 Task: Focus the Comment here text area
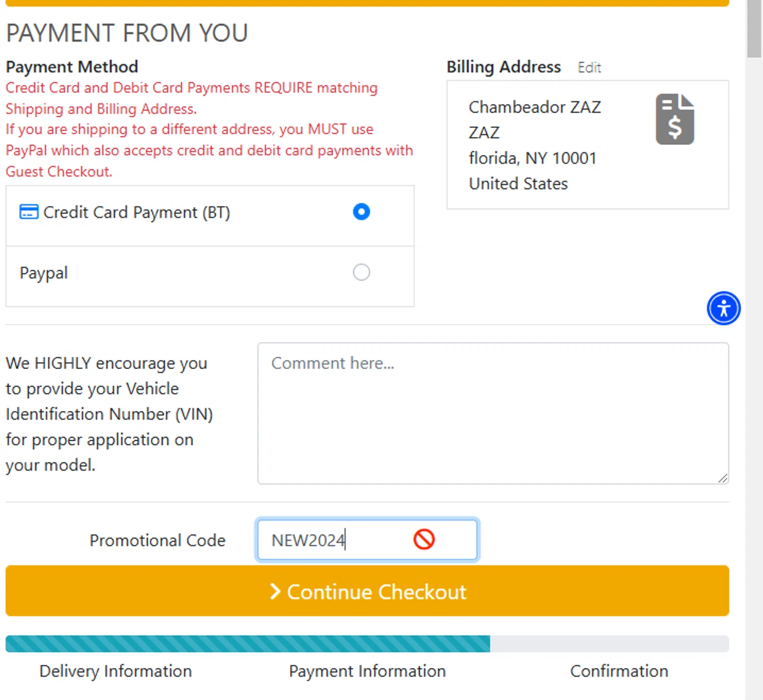coord(493,413)
